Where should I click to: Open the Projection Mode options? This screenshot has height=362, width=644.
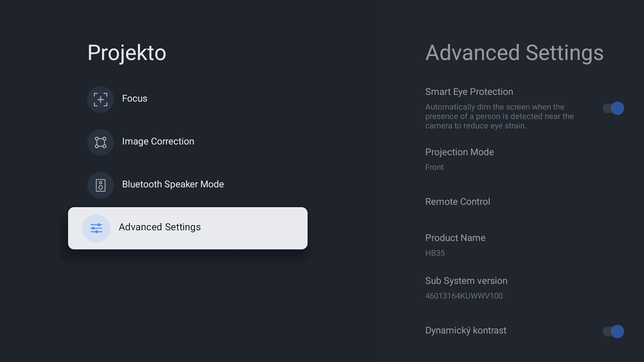[459, 152]
